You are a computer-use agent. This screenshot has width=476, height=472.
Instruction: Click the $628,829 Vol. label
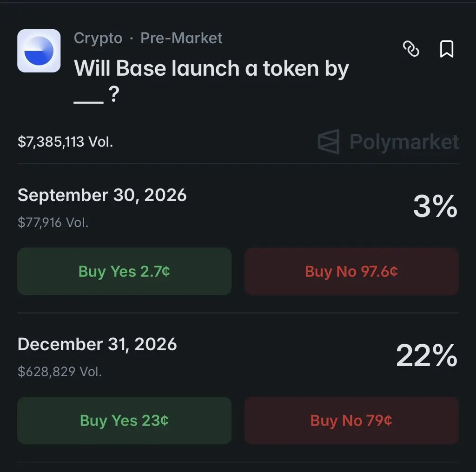tap(59, 372)
